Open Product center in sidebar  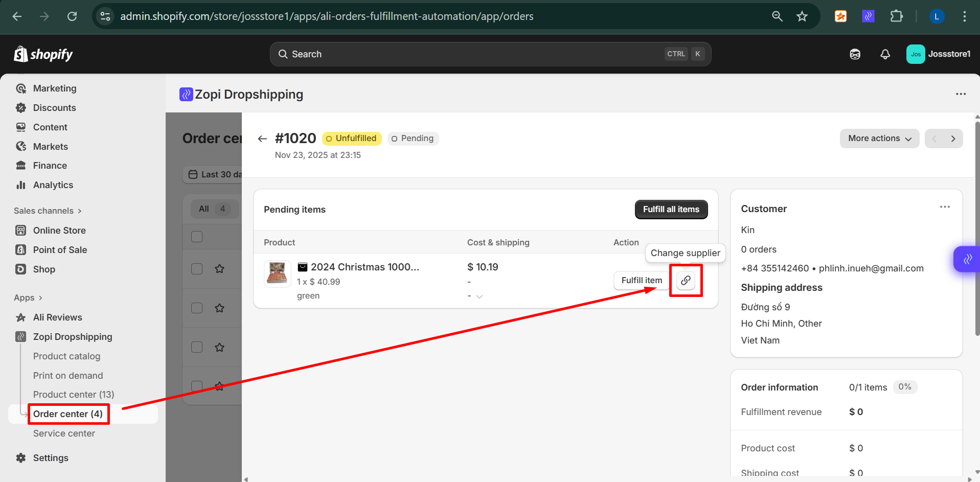click(x=74, y=395)
